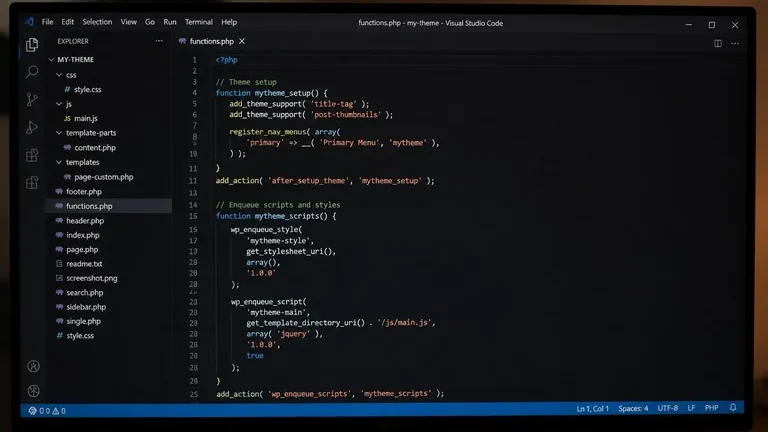Collapse the css folder
The image size is (768, 432).
click(59, 75)
